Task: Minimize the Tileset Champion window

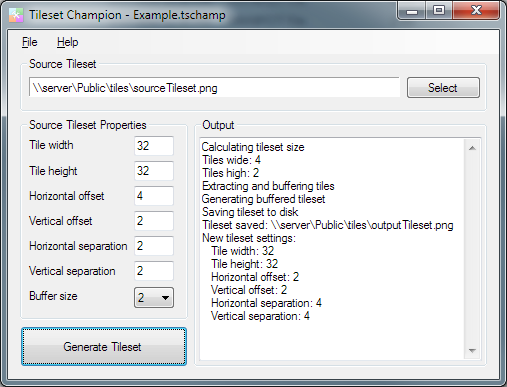Action: (x=412, y=11)
